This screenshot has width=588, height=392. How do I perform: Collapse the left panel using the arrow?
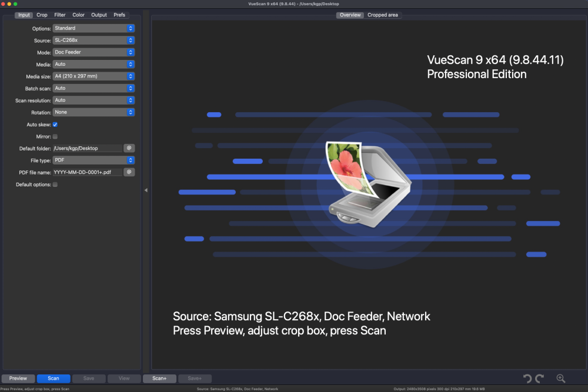[x=146, y=190]
